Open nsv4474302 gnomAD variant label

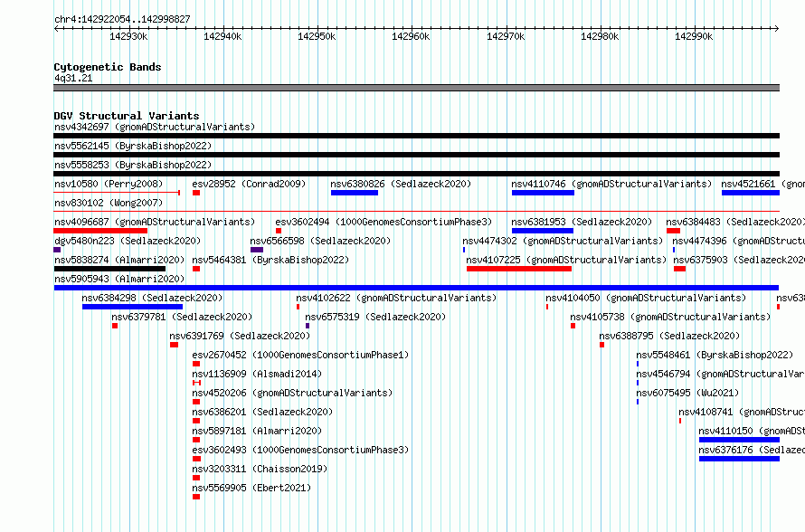(563, 241)
